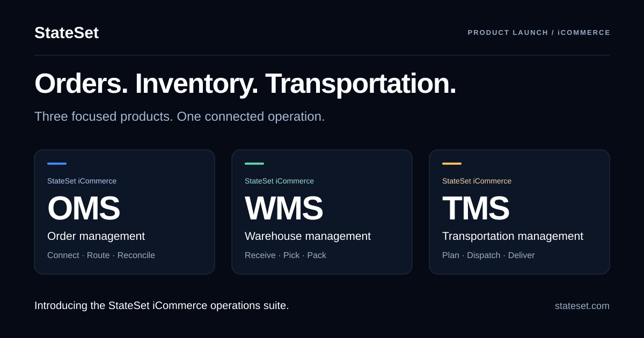Select the PRODUCT LAUNCH / iCOMMERCE label
Viewport: 644px width, 338px height.
tap(539, 33)
